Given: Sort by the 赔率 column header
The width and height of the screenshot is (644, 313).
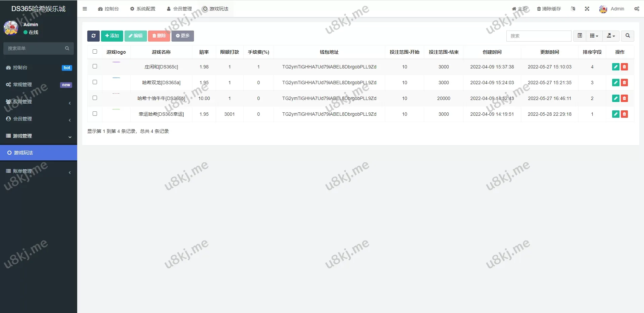Looking at the screenshot, I should point(204,52).
